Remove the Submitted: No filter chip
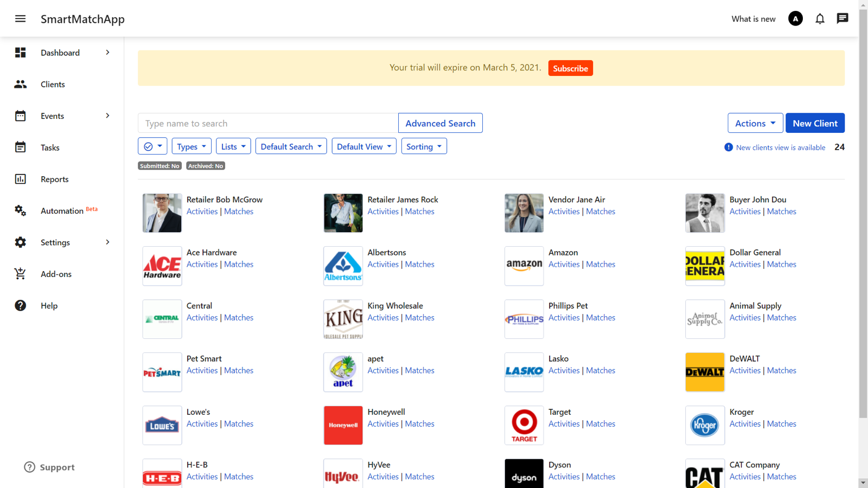 pyautogui.click(x=159, y=165)
